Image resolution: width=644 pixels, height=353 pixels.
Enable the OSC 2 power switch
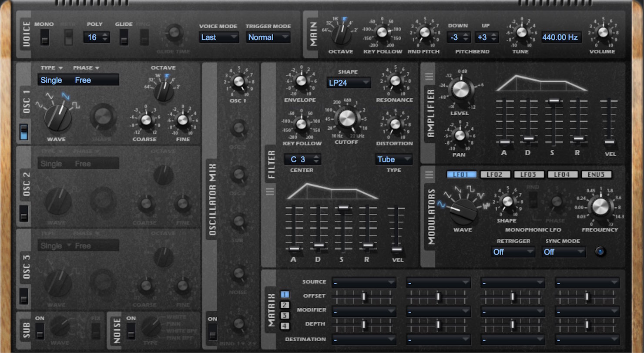[24, 213]
